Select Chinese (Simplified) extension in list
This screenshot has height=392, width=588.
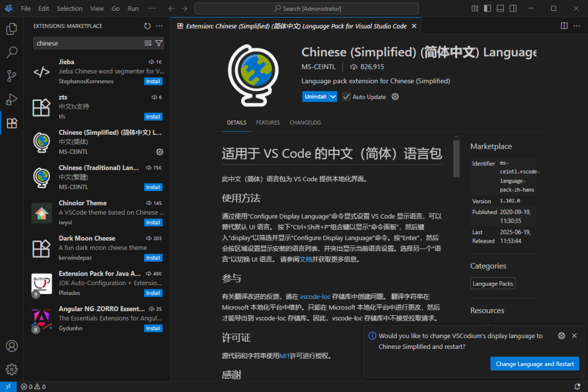[98, 142]
